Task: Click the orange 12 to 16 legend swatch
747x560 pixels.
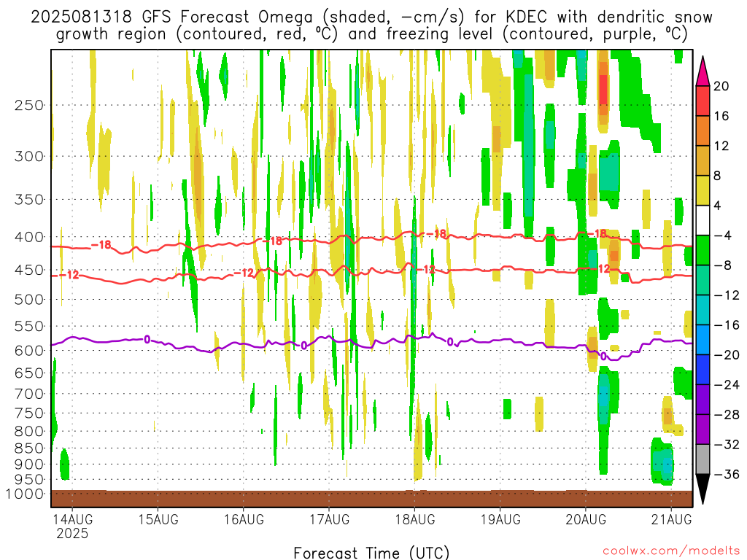Action: tap(703, 131)
